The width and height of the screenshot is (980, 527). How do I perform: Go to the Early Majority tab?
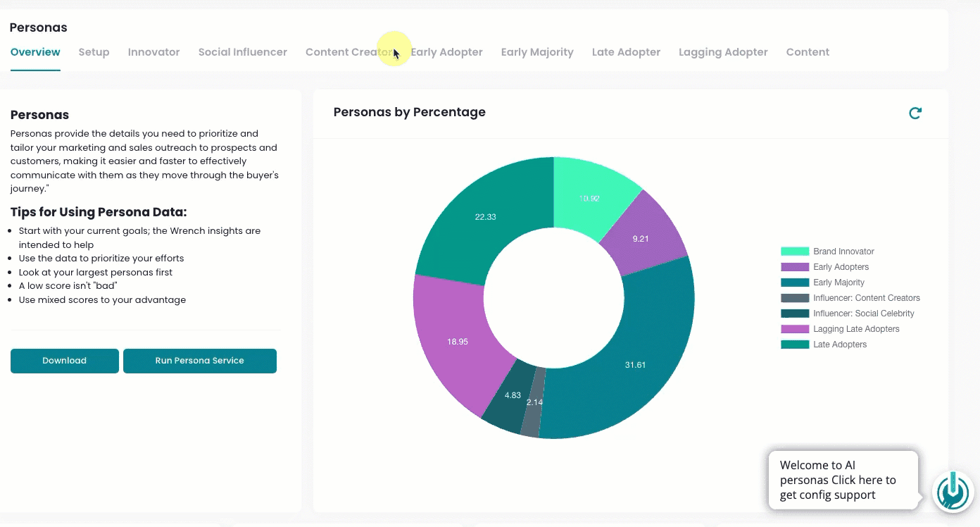click(537, 52)
